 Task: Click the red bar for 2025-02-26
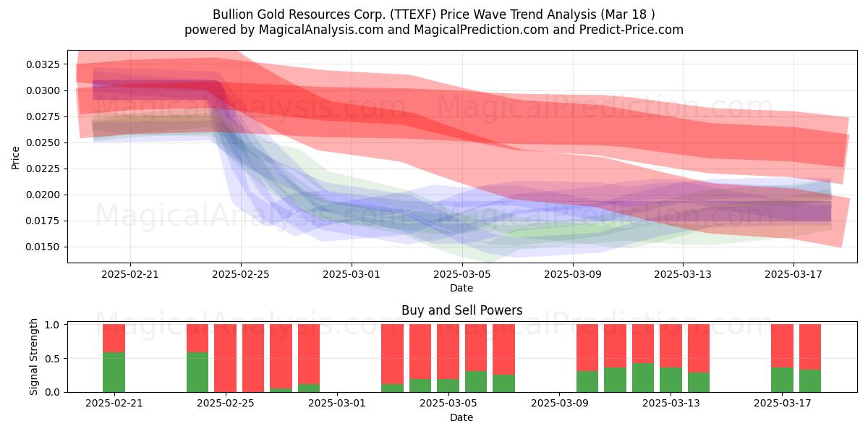tap(253, 358)
